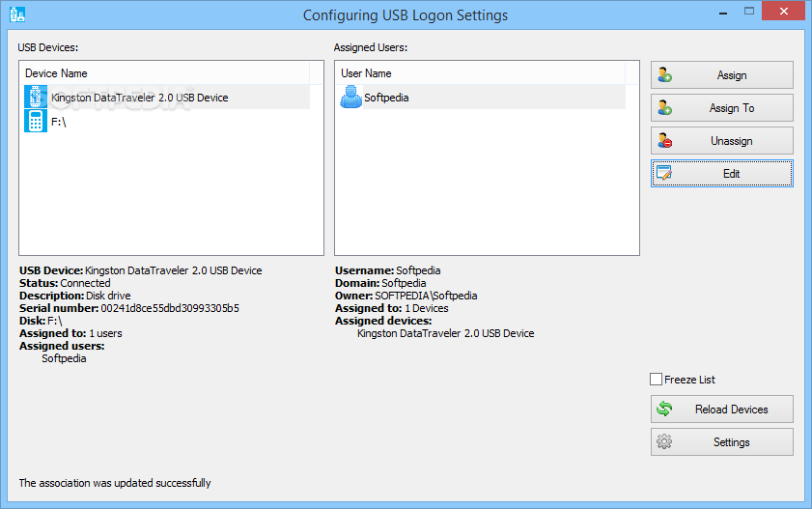Click the green Reload Devices arrows icon
Screen dimensions: 812x509
click(664, 410)
